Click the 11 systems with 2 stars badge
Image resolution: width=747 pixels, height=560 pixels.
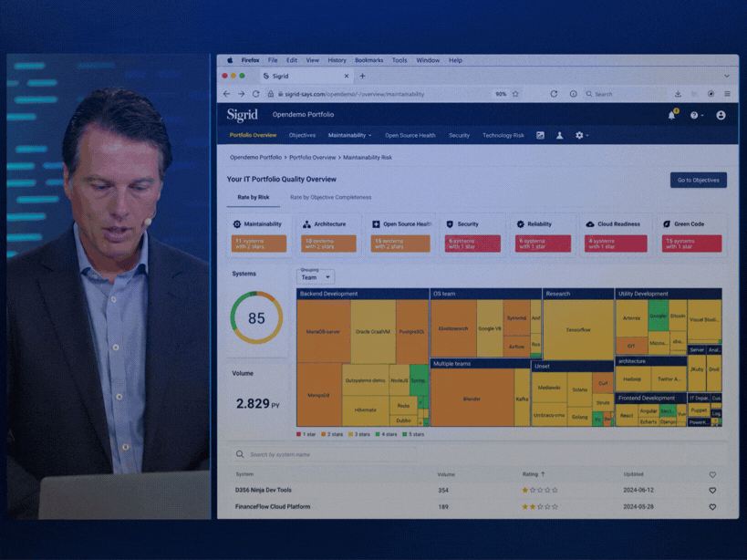(x=259, y=244)
